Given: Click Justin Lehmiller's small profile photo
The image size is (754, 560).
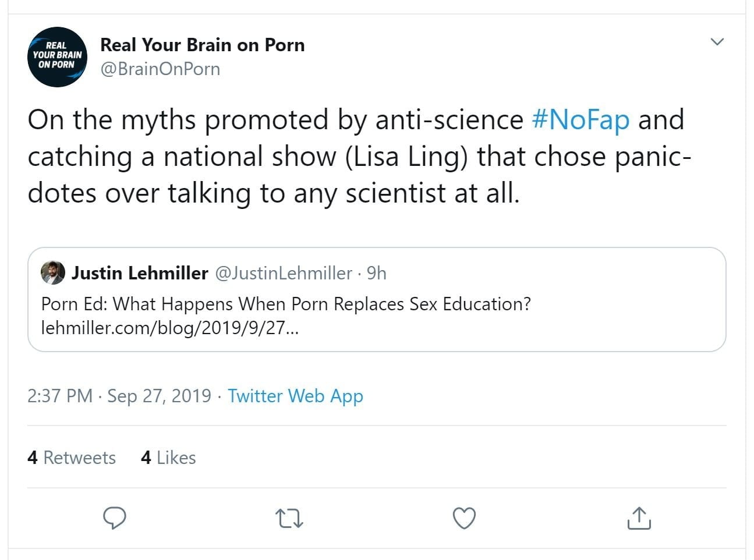Looking at the screenshot, I should [52, 272].
